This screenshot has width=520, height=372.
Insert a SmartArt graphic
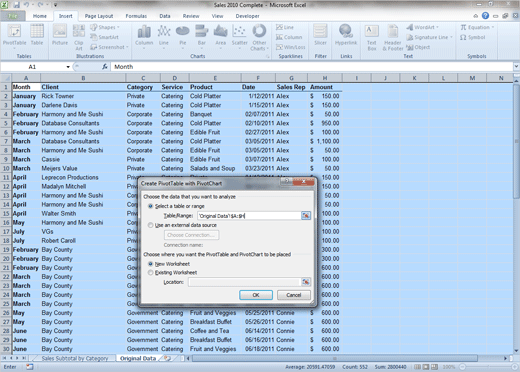104,37
